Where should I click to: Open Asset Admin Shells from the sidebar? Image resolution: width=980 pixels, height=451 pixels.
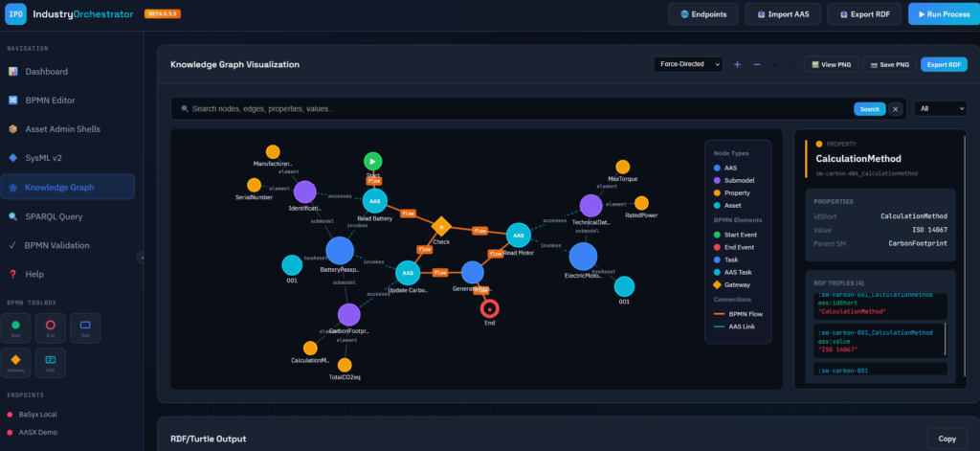coord(61,128)
